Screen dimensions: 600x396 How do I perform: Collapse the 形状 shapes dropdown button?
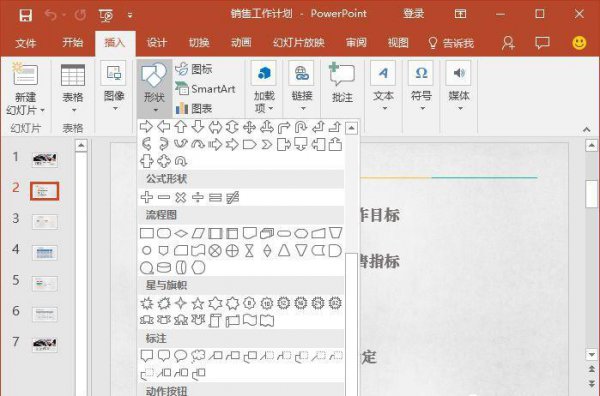pos(154,88)
